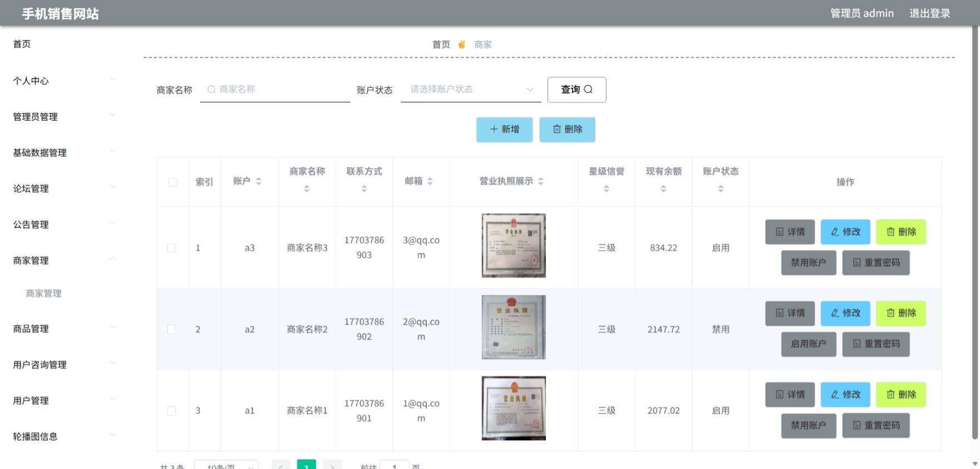Click 重置密码 for merchant a3
The image size is (980, 469).
tap(876, 263)
